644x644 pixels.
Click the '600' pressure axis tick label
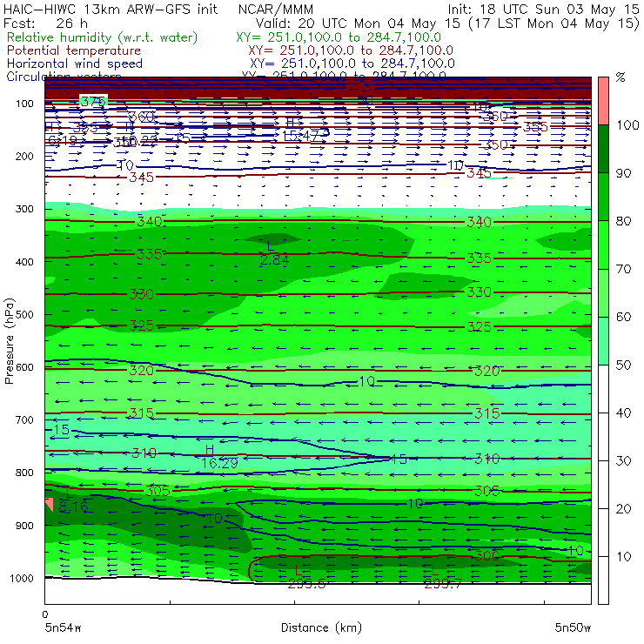(x=24, y=367)
